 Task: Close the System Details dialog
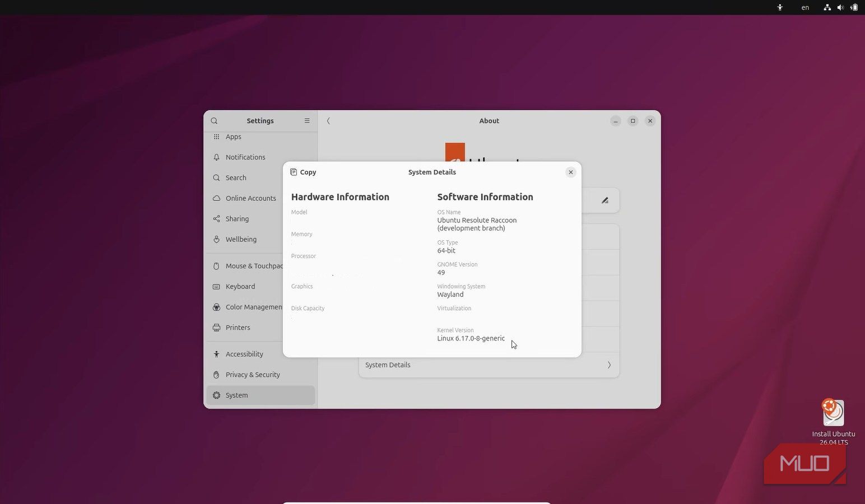coord(570,172)
